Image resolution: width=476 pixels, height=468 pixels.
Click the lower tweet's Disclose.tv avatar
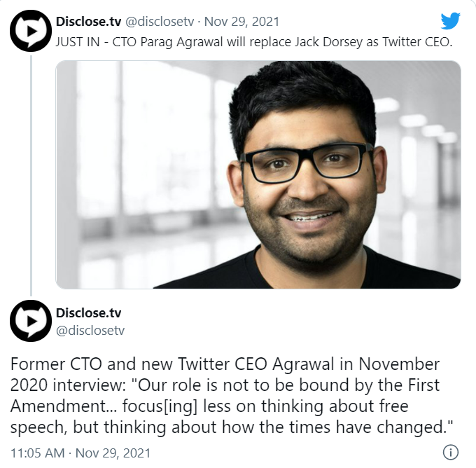[x=29, y=322]
